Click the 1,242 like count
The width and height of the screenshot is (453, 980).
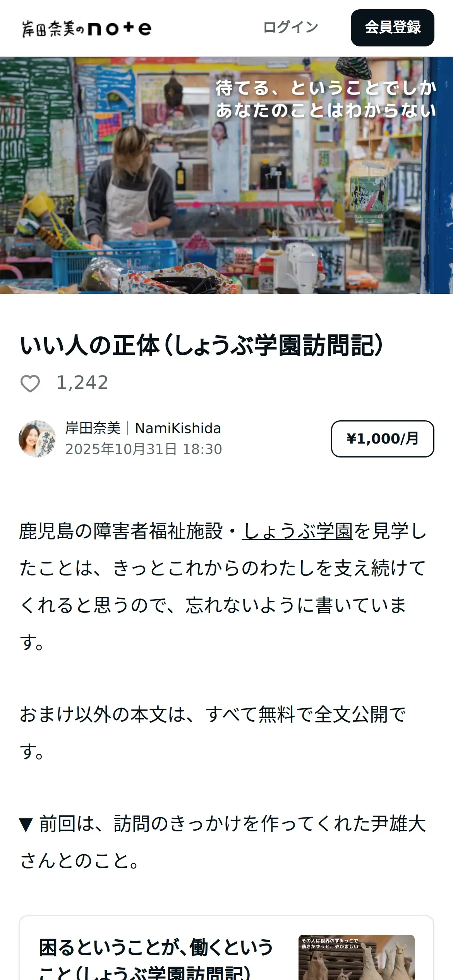(82, 383)
